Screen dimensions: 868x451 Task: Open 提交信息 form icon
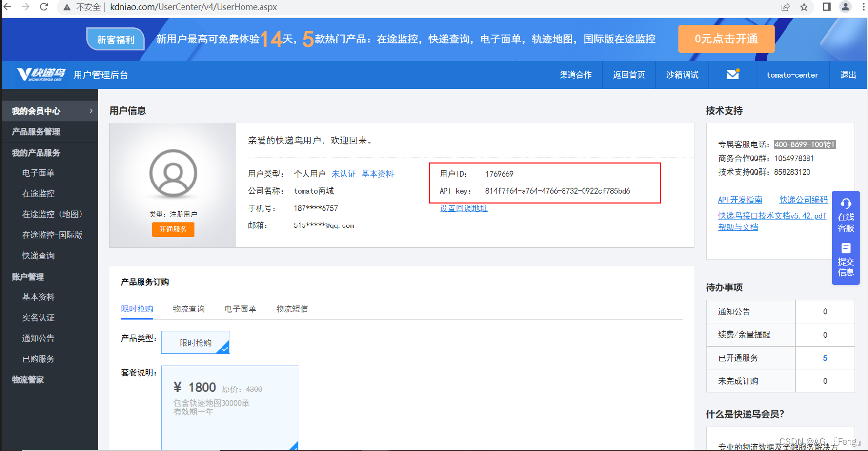pyautogui.click(x=846, y=248)
